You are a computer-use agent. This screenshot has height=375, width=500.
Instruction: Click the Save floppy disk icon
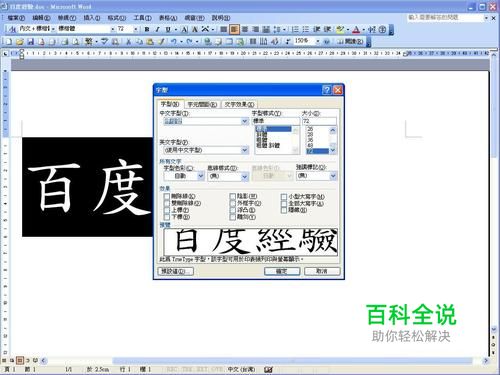[31, 42]
